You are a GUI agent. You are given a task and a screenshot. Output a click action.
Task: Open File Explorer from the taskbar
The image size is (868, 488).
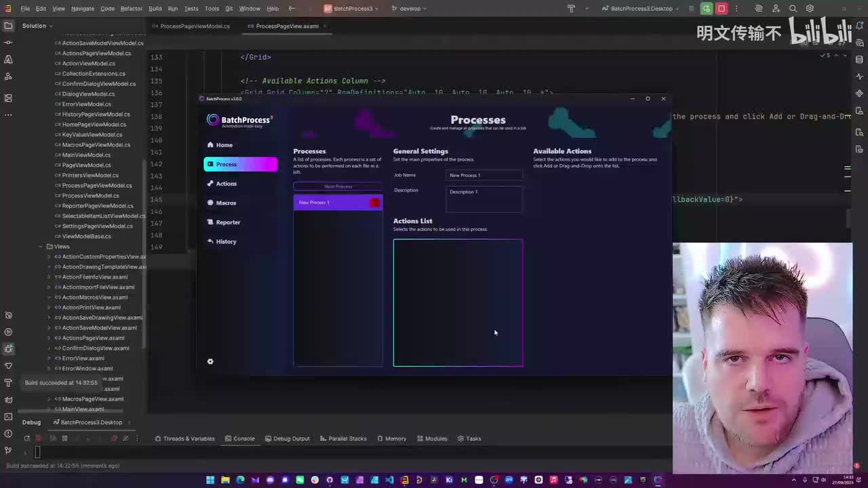point(225,481)
